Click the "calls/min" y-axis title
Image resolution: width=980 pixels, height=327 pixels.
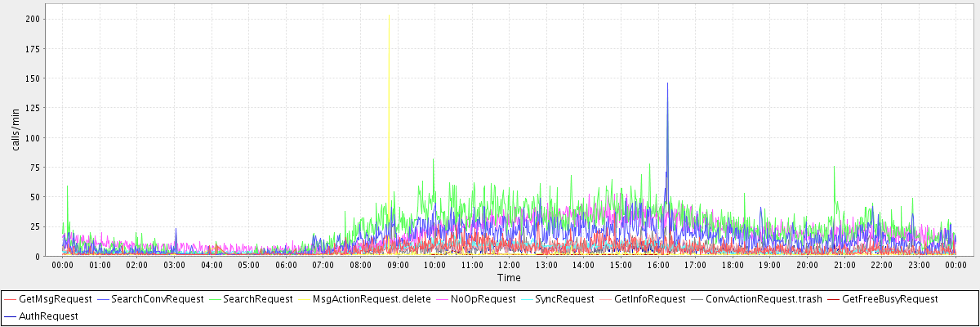pos(16,130)
